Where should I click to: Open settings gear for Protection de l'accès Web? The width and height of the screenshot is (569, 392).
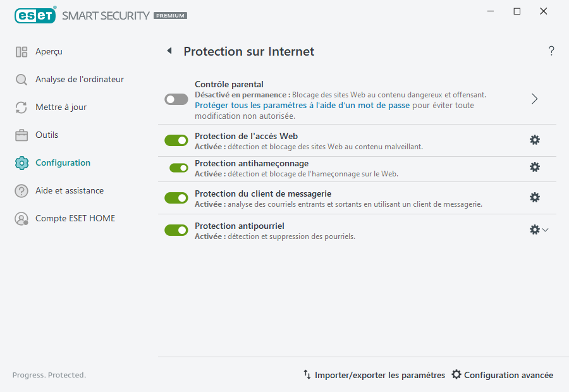point(535,140)
